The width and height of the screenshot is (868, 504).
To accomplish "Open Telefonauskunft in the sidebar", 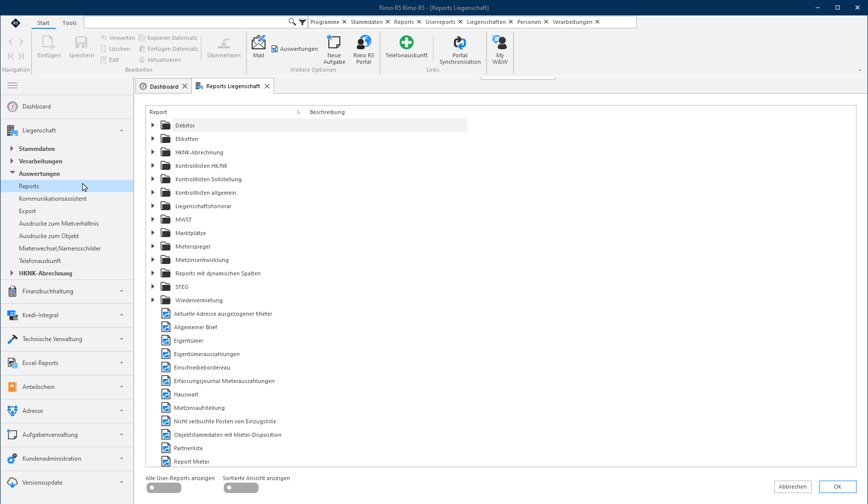I will tap(40, 261).
